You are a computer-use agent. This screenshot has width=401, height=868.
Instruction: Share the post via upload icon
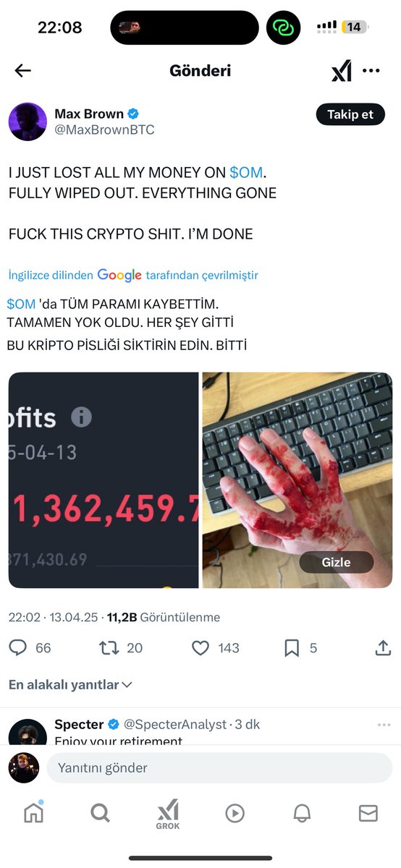[383, 648]
